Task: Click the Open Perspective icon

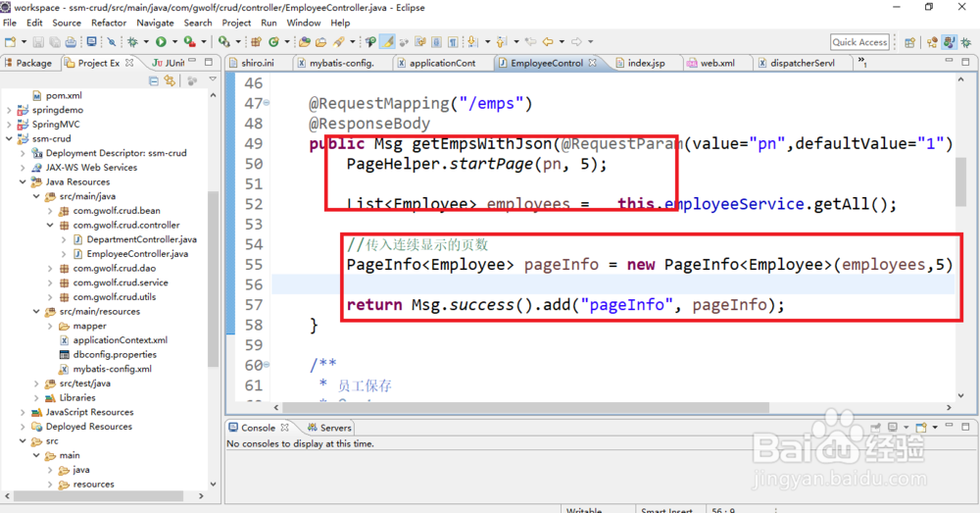Action: [910, 42]
